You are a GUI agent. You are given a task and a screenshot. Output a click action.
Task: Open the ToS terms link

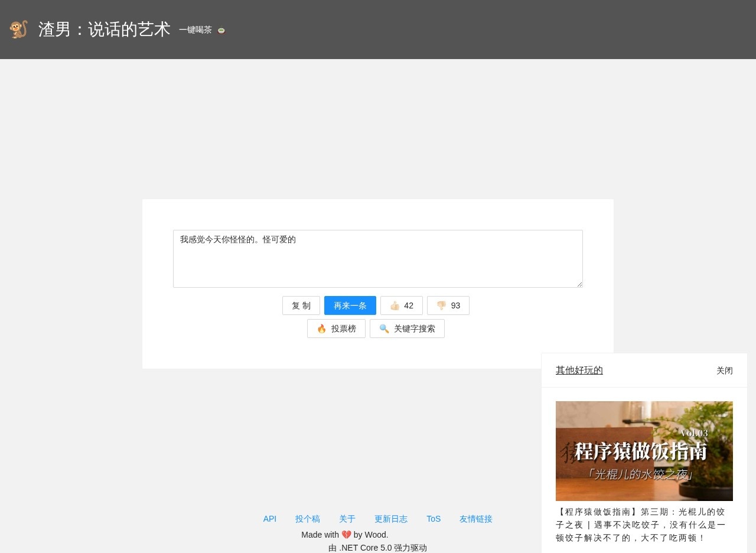coord(433,519)
